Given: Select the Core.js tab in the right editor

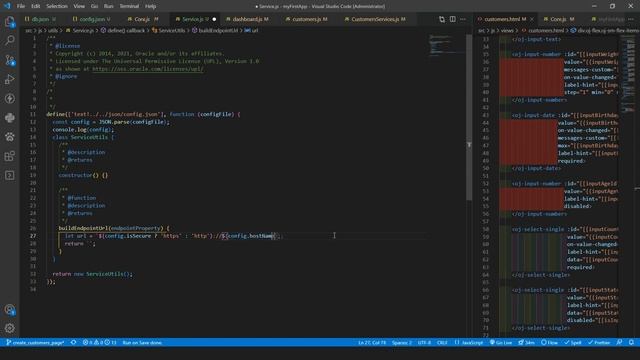Looking at the screenshot, I should click(x=562, y=19).
